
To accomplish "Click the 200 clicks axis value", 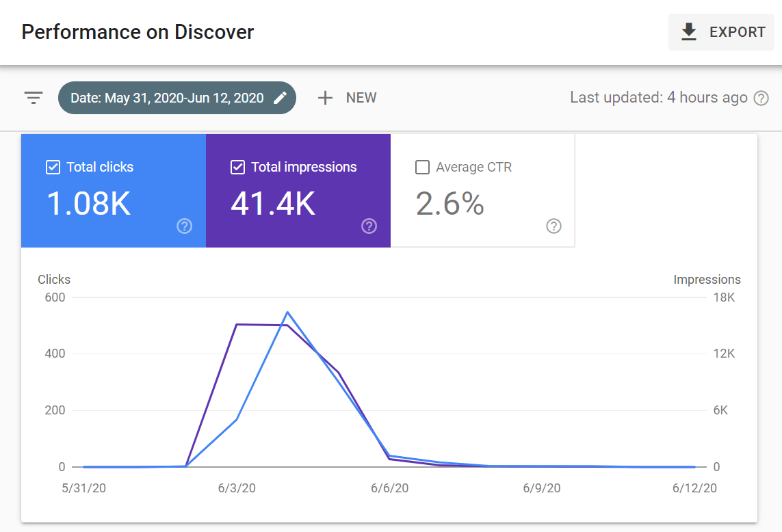I will tap(55, 410).
